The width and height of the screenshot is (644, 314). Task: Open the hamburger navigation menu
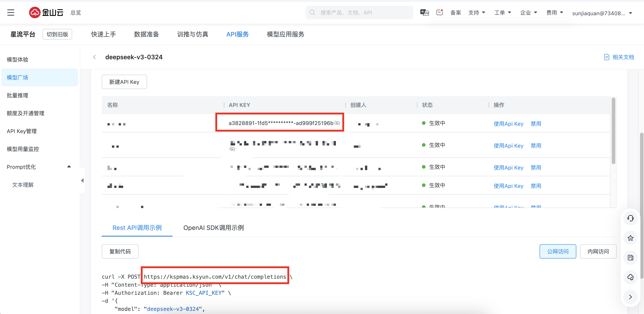pos(11,13)
